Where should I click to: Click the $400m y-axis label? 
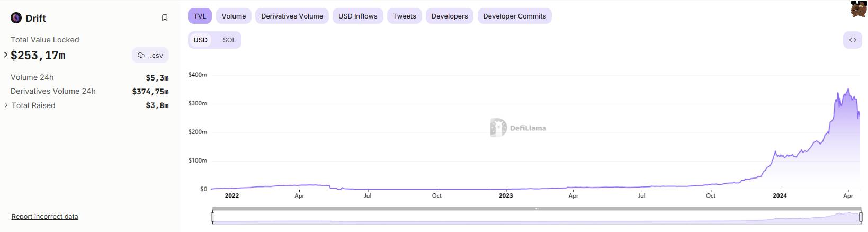click(x=198, y=75)
